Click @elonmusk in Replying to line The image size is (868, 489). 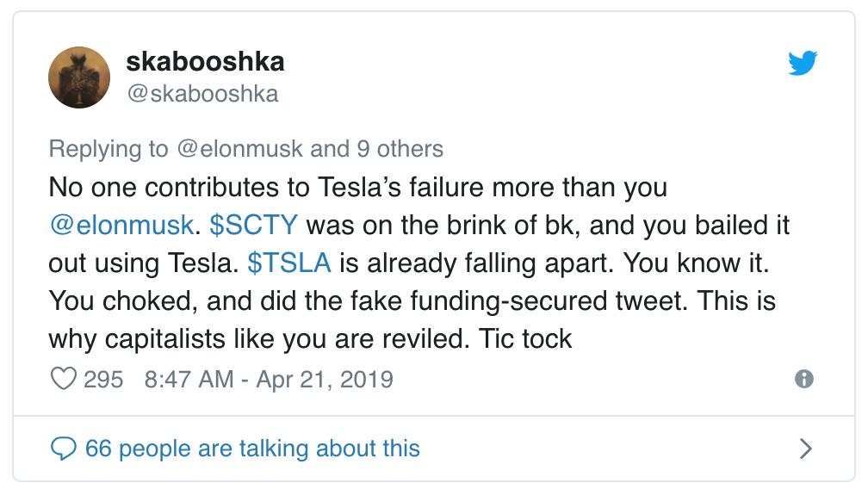click(x=239, y=149)
